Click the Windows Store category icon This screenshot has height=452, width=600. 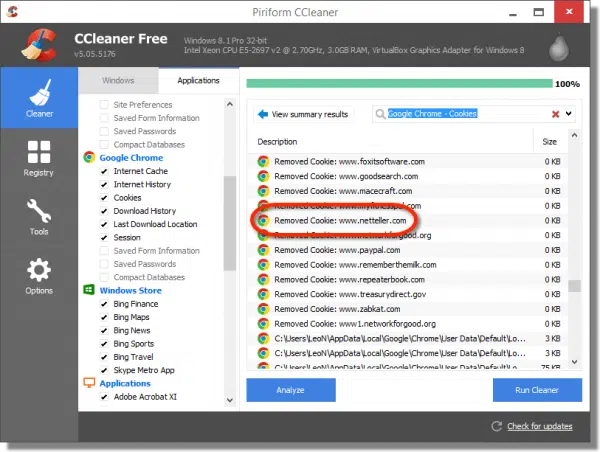(89, 290)
